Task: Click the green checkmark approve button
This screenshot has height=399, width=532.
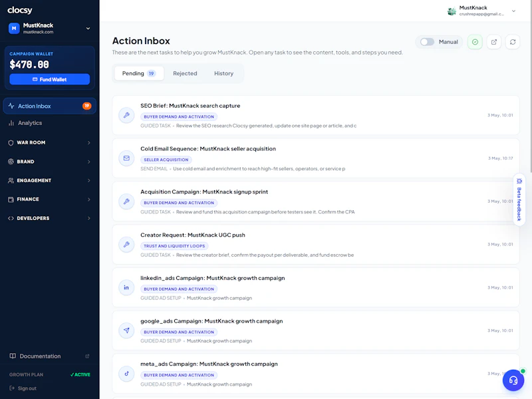Action: point(475,42)
